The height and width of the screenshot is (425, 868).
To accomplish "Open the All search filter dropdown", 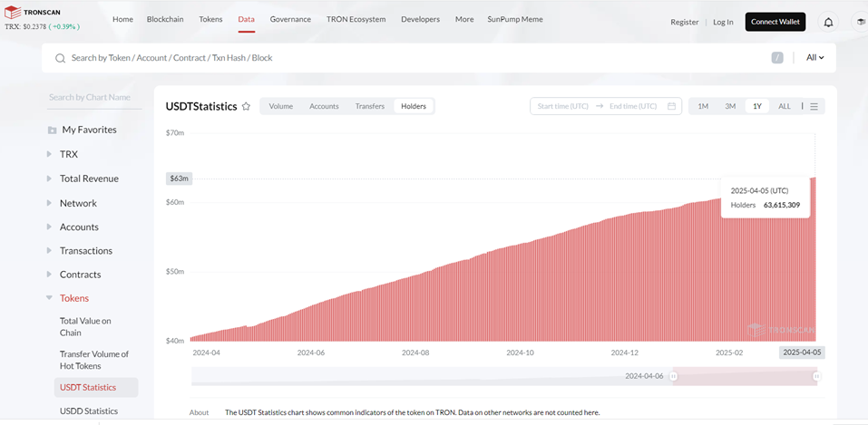I will [x=814, y=58].
